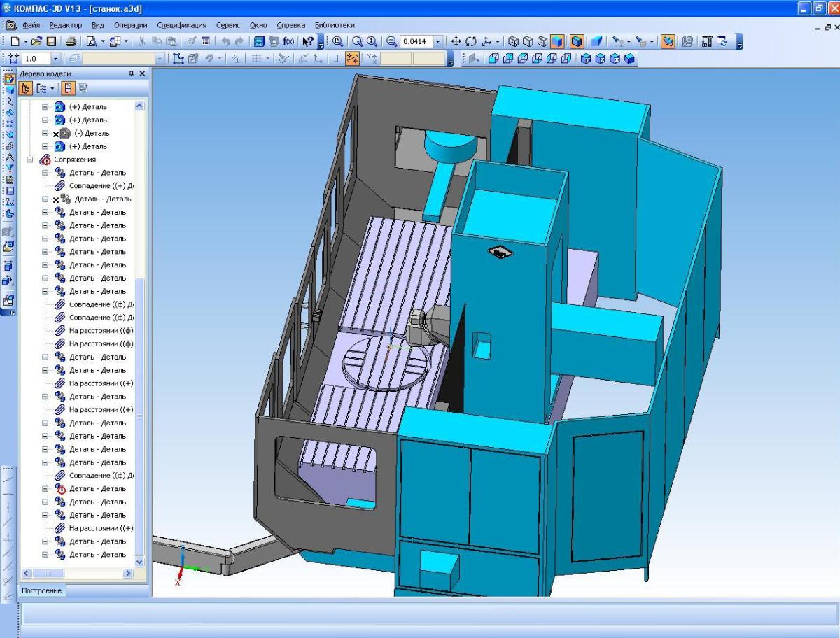
Task: Click the step value field showing 1.0
Action: (36, 60)
